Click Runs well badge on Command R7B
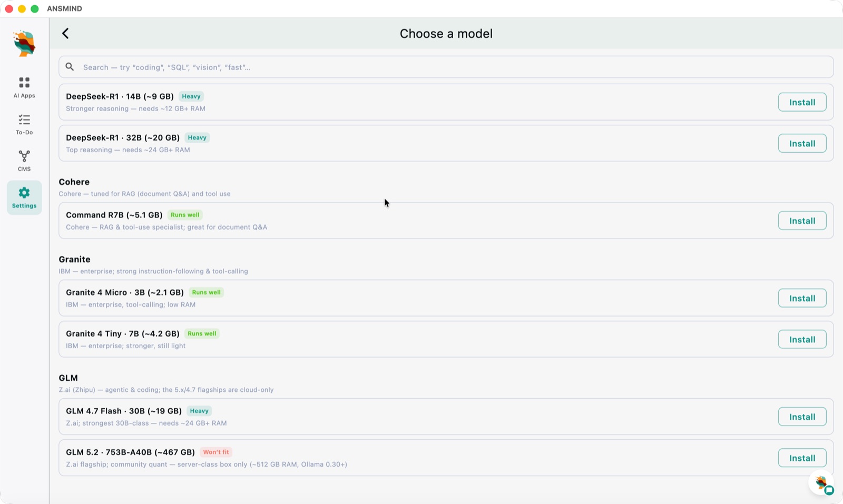Image resolution: width=843 pixels, height=504 pixels. pyautogui.click(x=185, y=215)
